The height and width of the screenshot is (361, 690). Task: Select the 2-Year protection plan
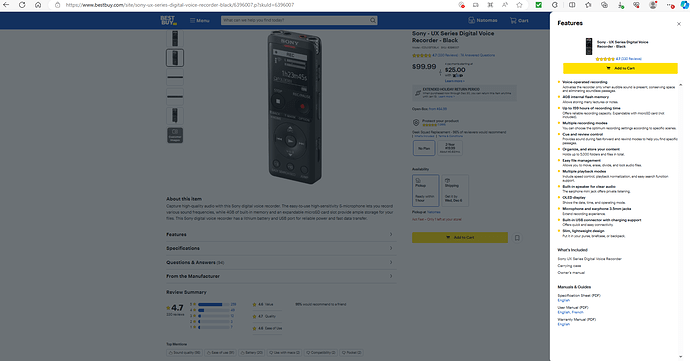(450, 148)
